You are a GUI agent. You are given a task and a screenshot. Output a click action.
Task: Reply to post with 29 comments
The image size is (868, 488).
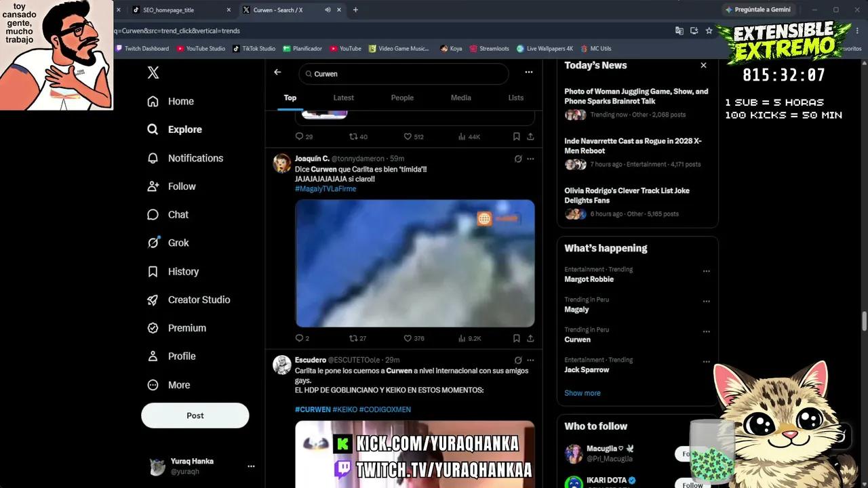pyautogui.click(x=304, y=136)
